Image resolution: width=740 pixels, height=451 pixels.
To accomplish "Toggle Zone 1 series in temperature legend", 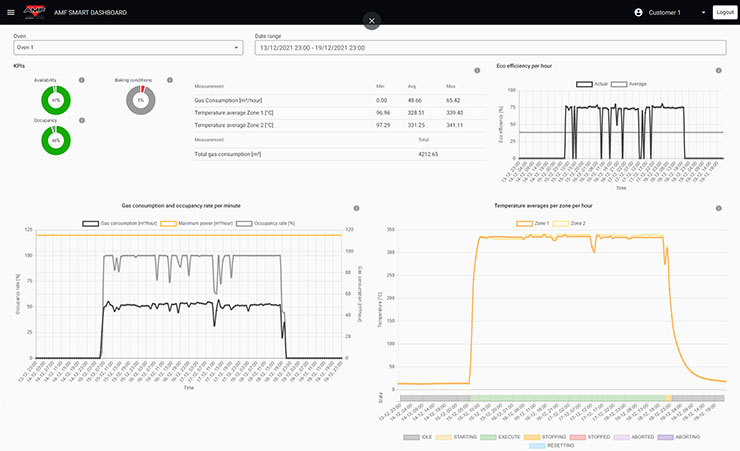I will point(533,223).
